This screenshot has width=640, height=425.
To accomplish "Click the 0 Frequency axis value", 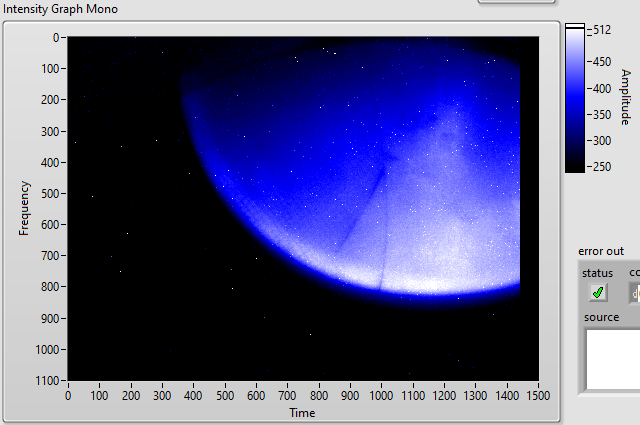I will (56, 38).
